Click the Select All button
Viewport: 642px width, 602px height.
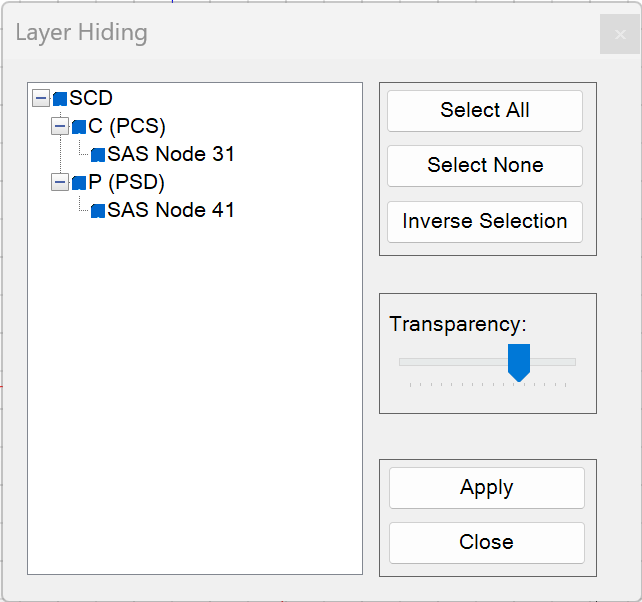coord(485,111)
